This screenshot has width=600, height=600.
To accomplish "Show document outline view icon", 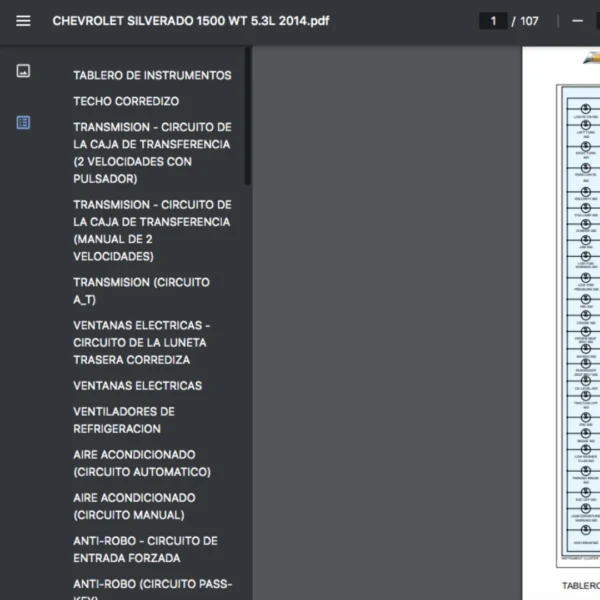I will point(23,122).
